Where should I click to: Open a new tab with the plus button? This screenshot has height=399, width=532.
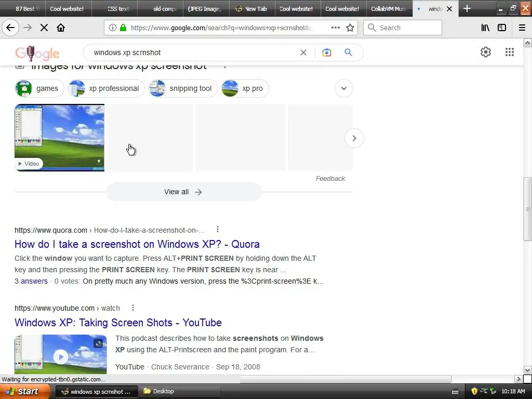click(467, 8)
